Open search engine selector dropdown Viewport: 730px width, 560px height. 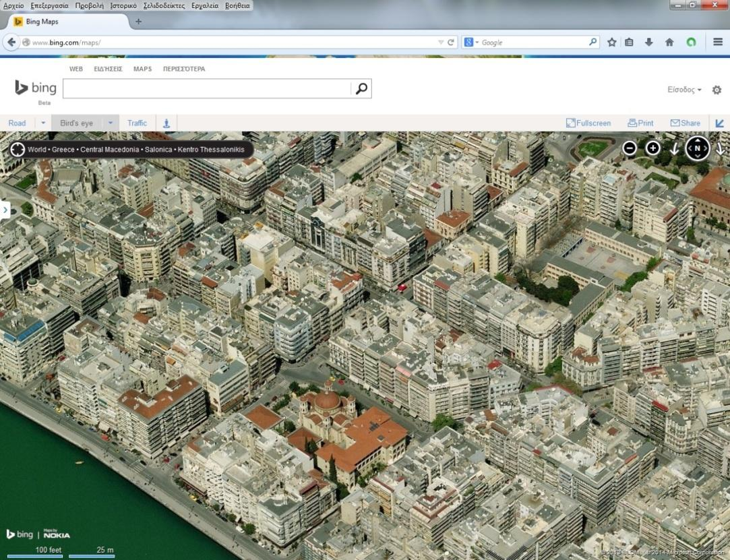[x=472, y=42]
